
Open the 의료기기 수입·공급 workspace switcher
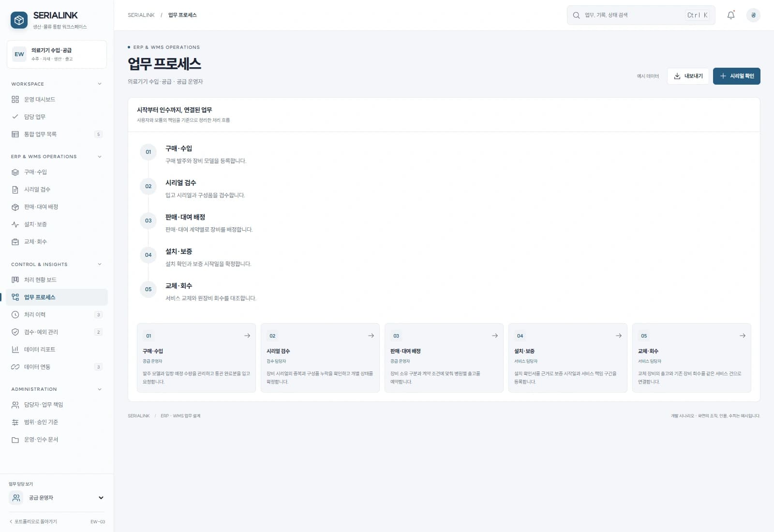pos(57,54)
